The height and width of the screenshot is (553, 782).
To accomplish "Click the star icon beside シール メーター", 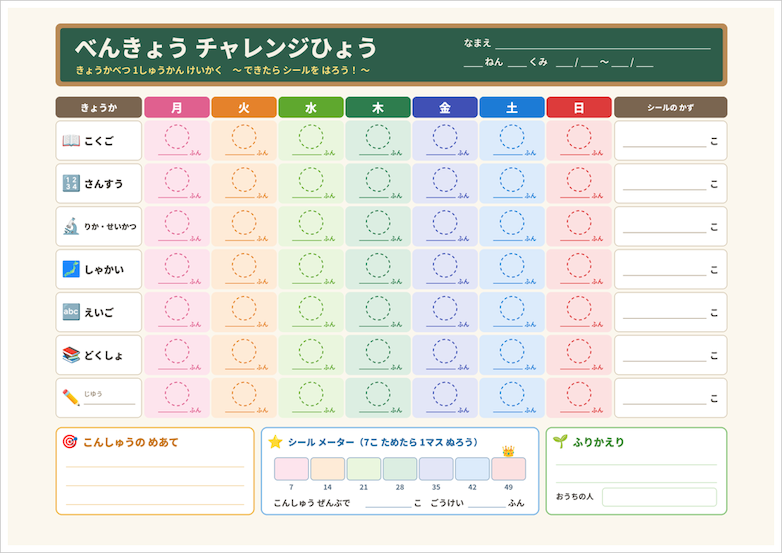I will (x=275, y=442).
